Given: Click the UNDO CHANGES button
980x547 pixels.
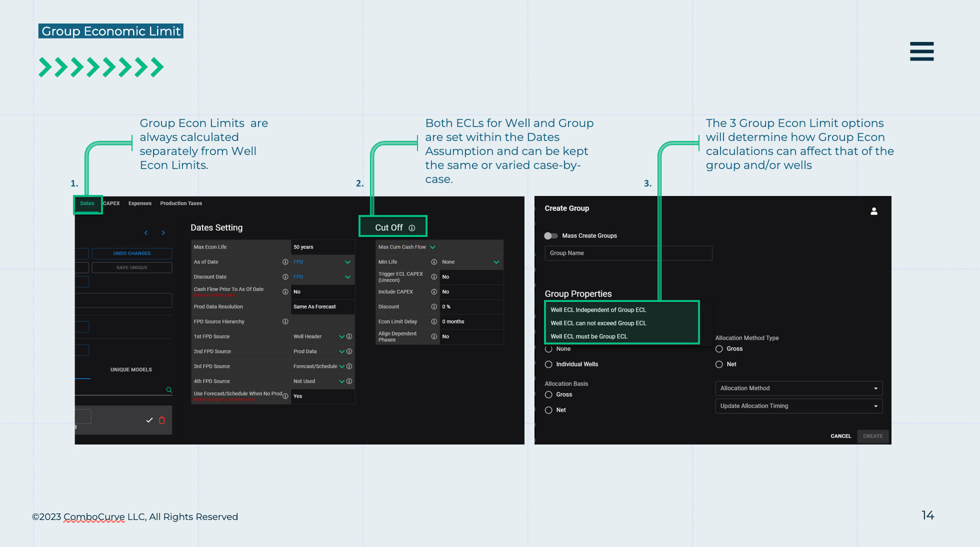Looking at the screenshot, I should point(131,253).
